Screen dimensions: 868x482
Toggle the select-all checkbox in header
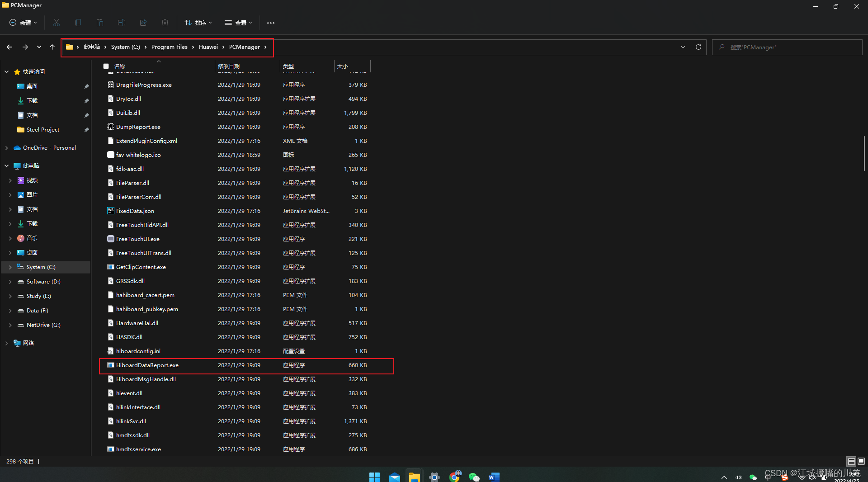[106, 66]
